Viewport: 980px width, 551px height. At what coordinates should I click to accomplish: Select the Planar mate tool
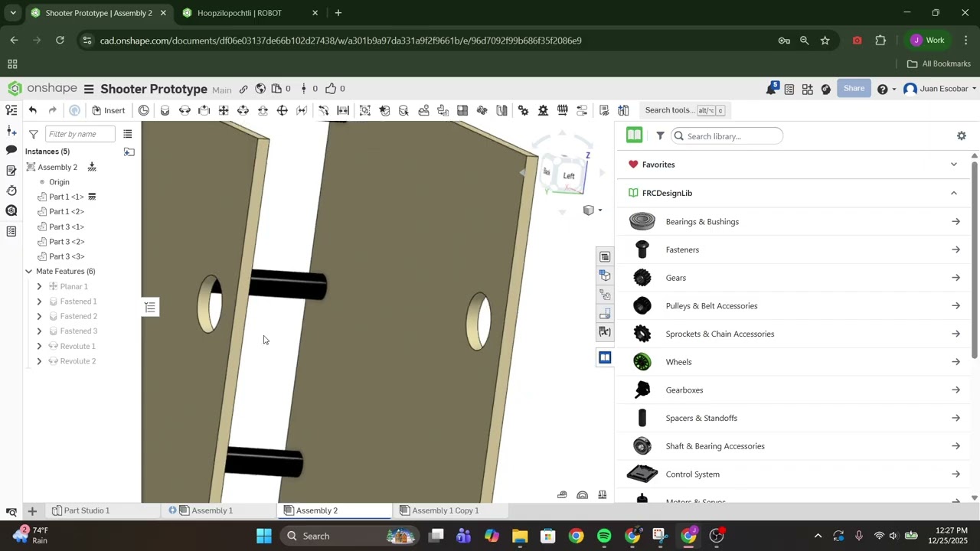[x=224, y=110]
